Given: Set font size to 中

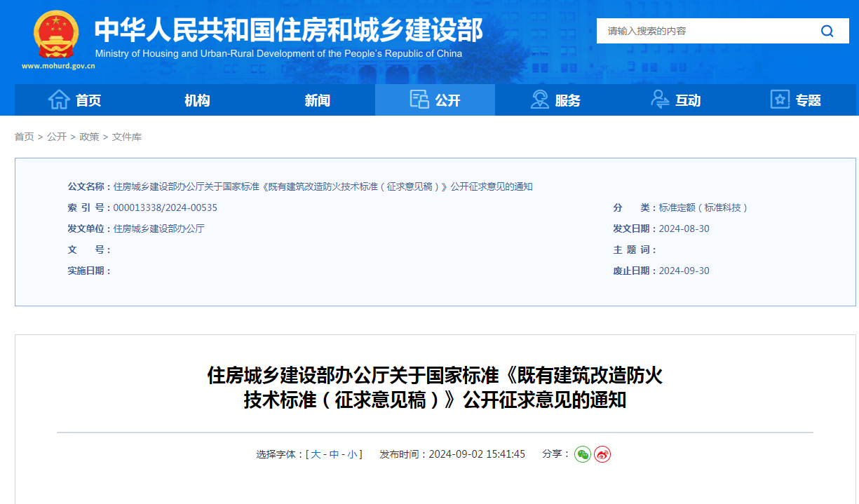Looking at the screenshot, I should pyautogui.click(x=334, y=454).
